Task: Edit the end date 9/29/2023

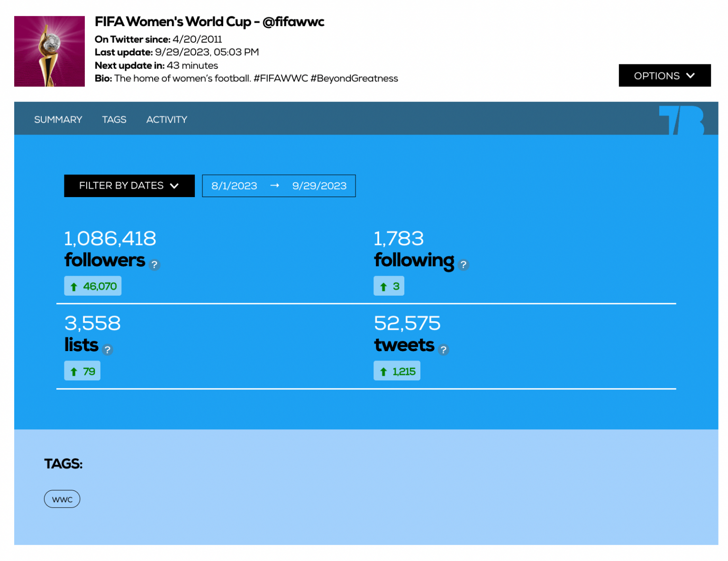Action: coord(319,186)
